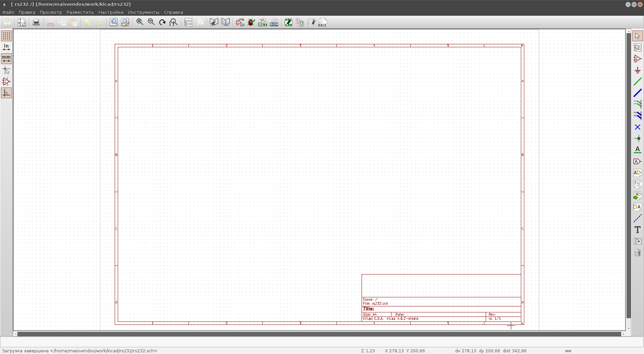This screenshot has height=354, width=644.
Task: Generate the netlist (NET icon)
Action: 263,22
